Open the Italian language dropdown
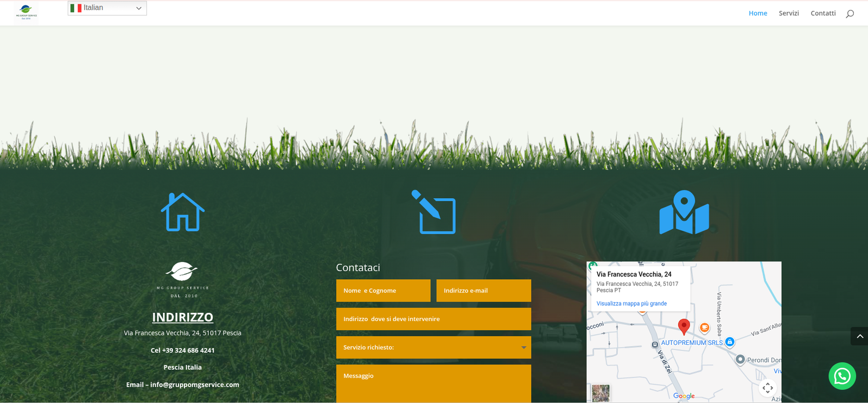The image size is (868, 403). click(107, 8)
